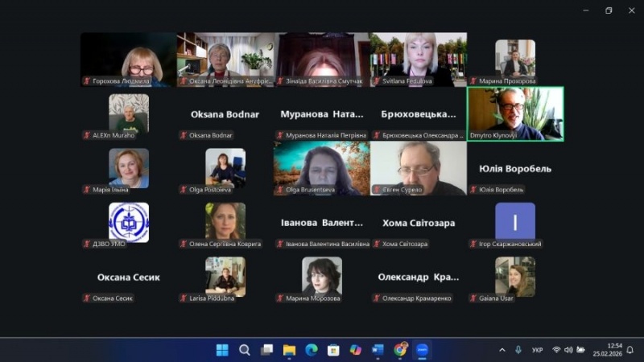Open the network and volume quick settings
Viewport: 644px width, 362px height.
pyautogui.click(x=568, y=350)
